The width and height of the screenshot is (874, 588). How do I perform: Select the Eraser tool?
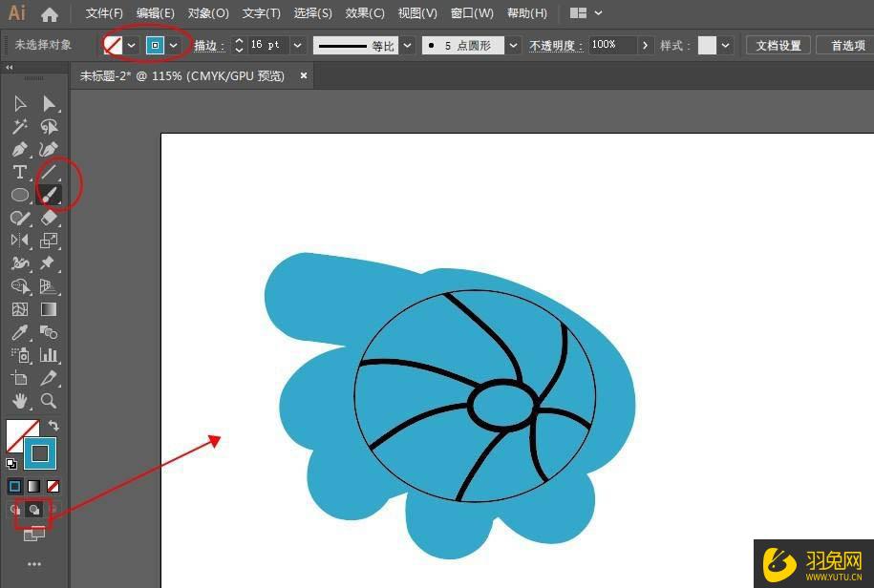point(49,218)
